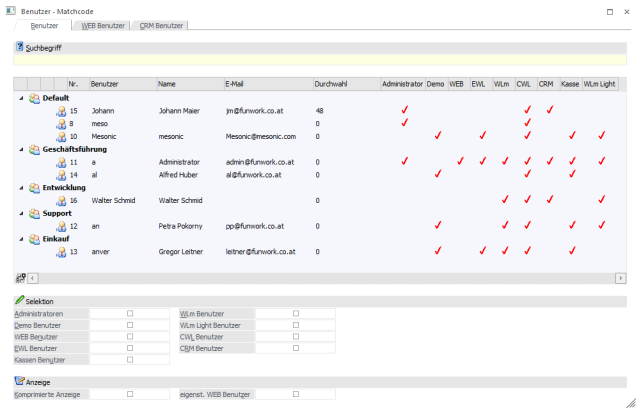Click the Anzeige section icon
The height and width of the screenshot is (413, 641).
click(x=19, y=381)
